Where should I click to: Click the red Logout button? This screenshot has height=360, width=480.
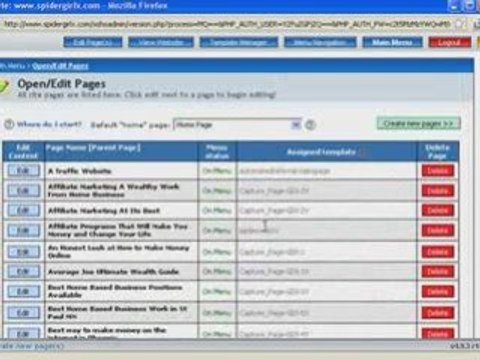(x=450, y=42)
